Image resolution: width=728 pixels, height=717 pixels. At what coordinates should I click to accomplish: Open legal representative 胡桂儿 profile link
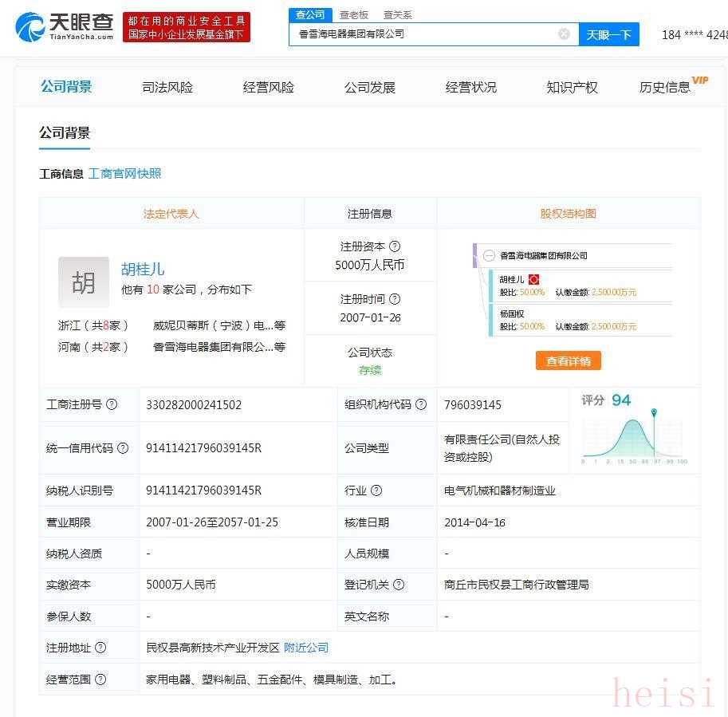coord(143,270)
